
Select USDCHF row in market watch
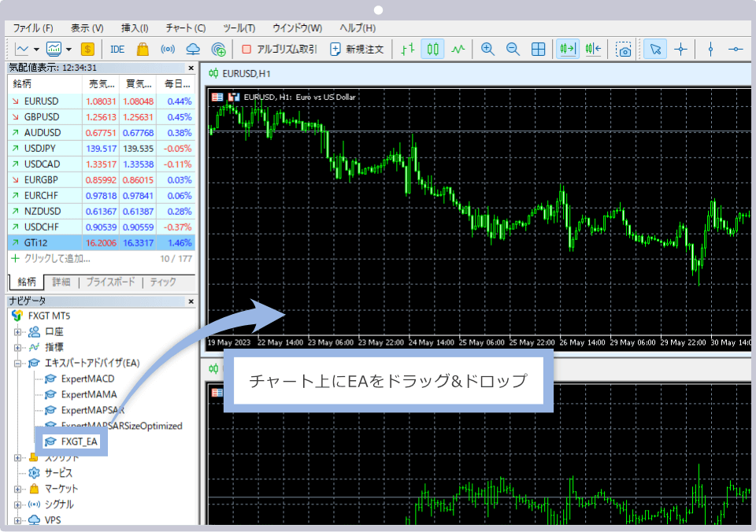click(102, 227)
